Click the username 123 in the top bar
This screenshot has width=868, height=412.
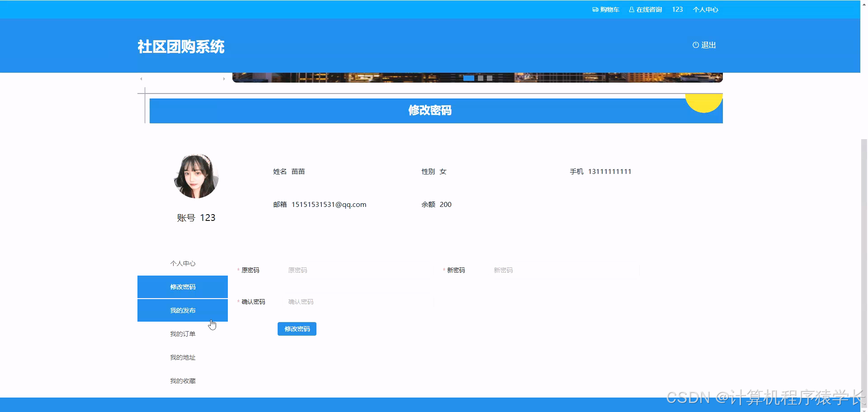[677, 9]
